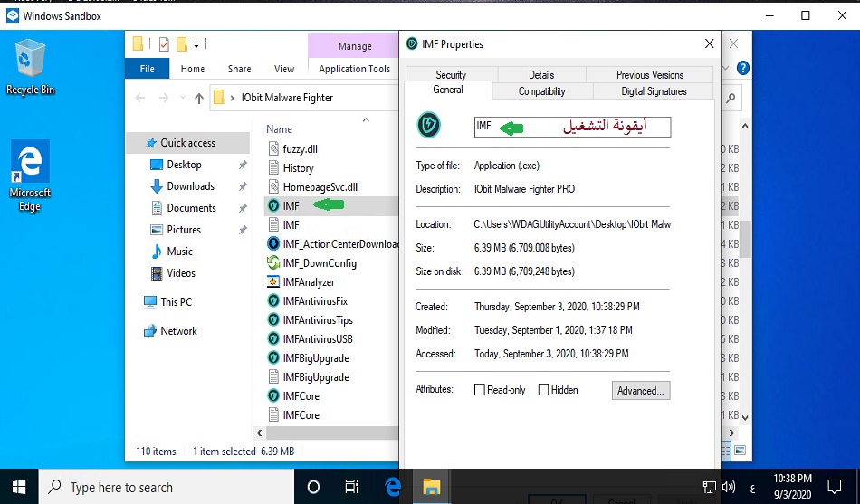
Task: Open the Compatibility tab
Action: (x=541, y=91)
